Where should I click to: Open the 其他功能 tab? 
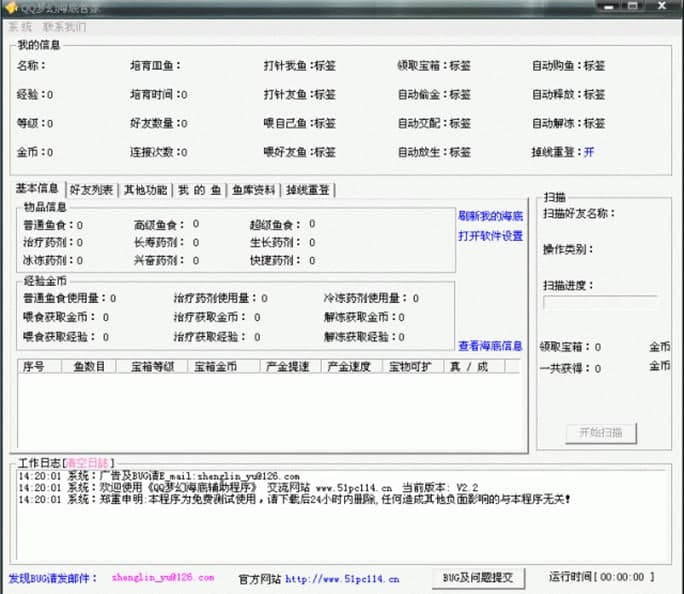[145, 190]
